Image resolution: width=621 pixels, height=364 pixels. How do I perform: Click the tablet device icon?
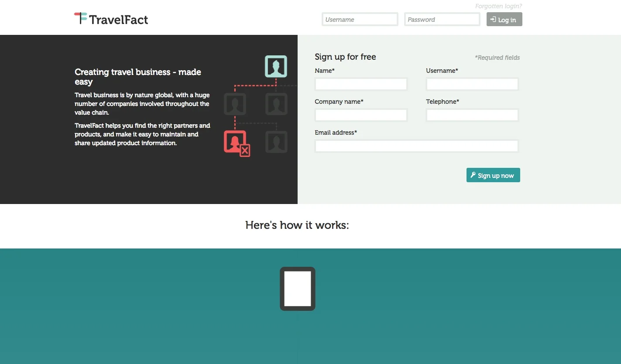pos(298,289)
